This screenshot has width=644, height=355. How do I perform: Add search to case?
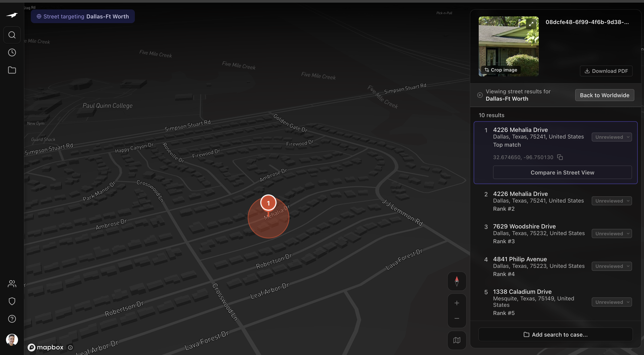555,334
